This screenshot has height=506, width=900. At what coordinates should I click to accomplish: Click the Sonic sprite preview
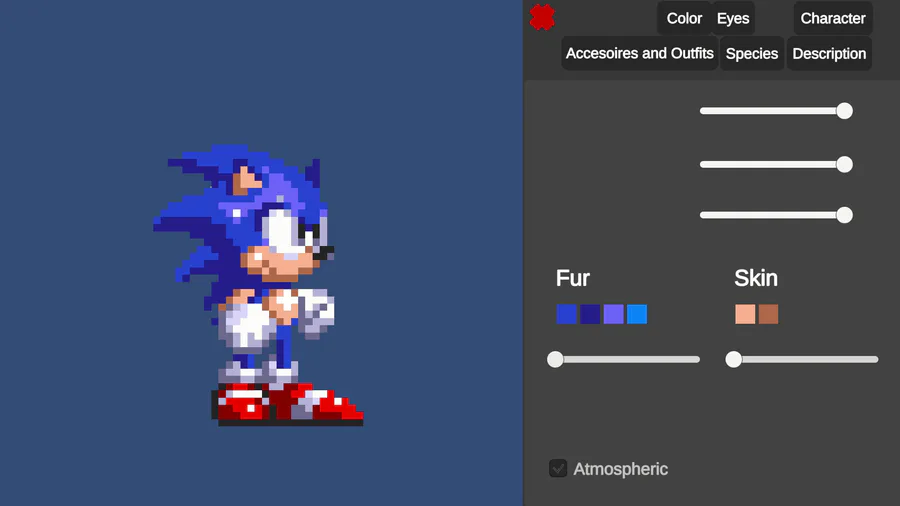click(258, 285)
